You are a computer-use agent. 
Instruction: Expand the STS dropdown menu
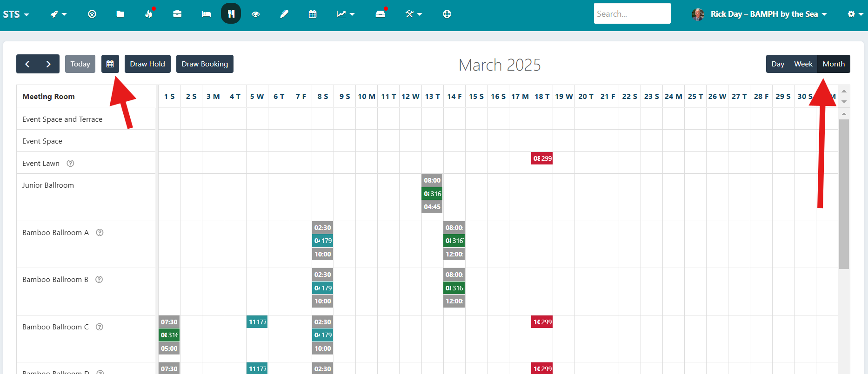pos(16,14)
